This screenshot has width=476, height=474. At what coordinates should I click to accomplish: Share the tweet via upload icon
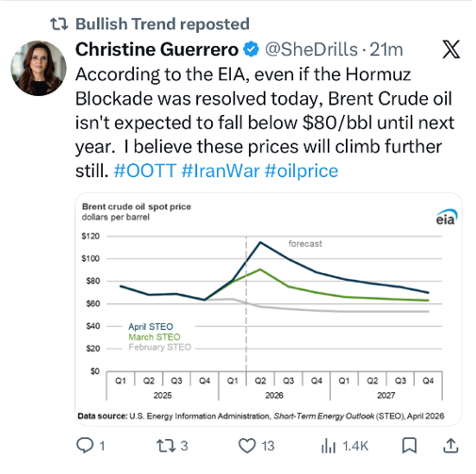point(451,446)
